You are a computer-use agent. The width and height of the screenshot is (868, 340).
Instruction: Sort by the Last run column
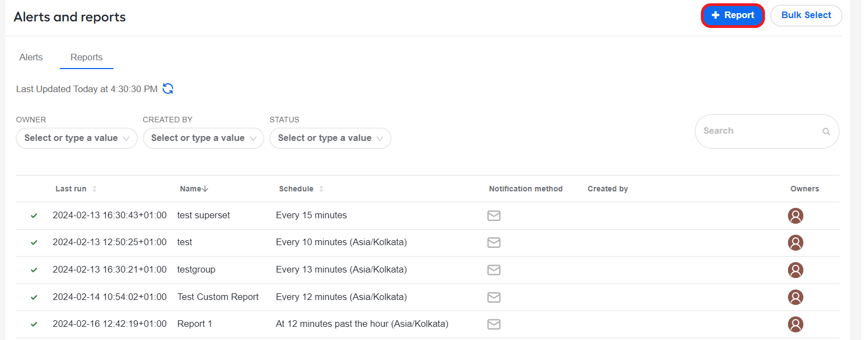pos(76,189)
